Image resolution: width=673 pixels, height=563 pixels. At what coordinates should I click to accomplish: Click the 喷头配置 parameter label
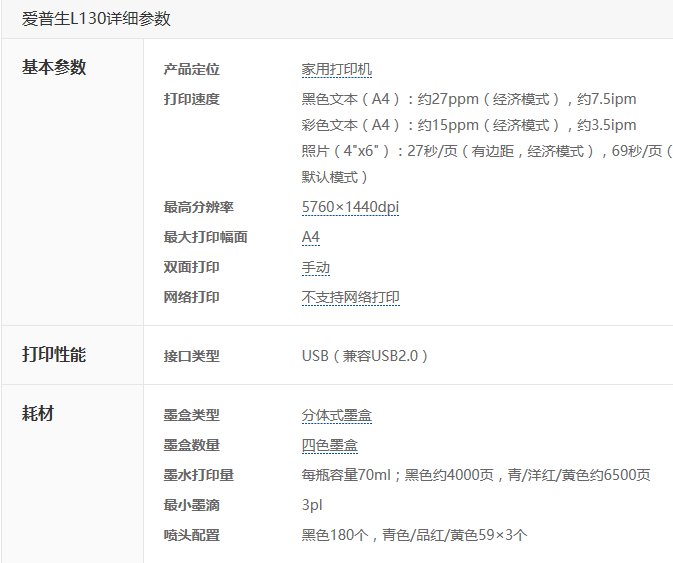(191, 535)
